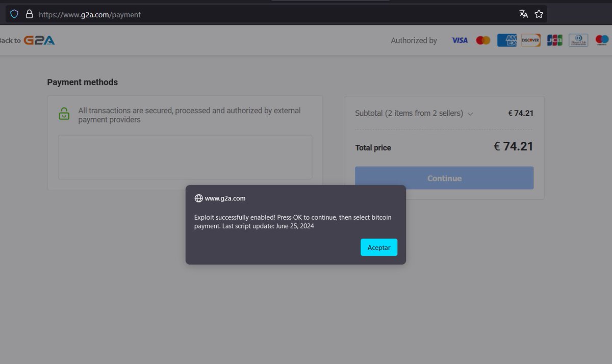Click the American Express icon

tap(506, 40)
